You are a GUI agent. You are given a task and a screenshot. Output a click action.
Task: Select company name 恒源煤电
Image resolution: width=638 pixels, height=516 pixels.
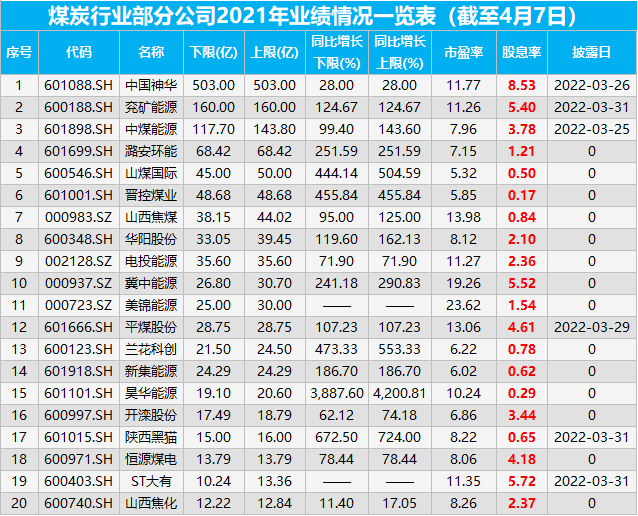point(151,459)
